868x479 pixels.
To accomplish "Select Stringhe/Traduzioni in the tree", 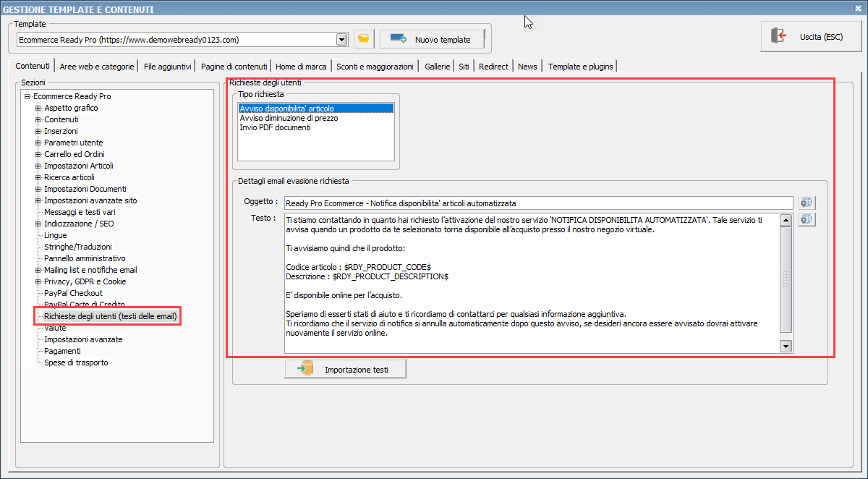I will (x=78, y=247).
